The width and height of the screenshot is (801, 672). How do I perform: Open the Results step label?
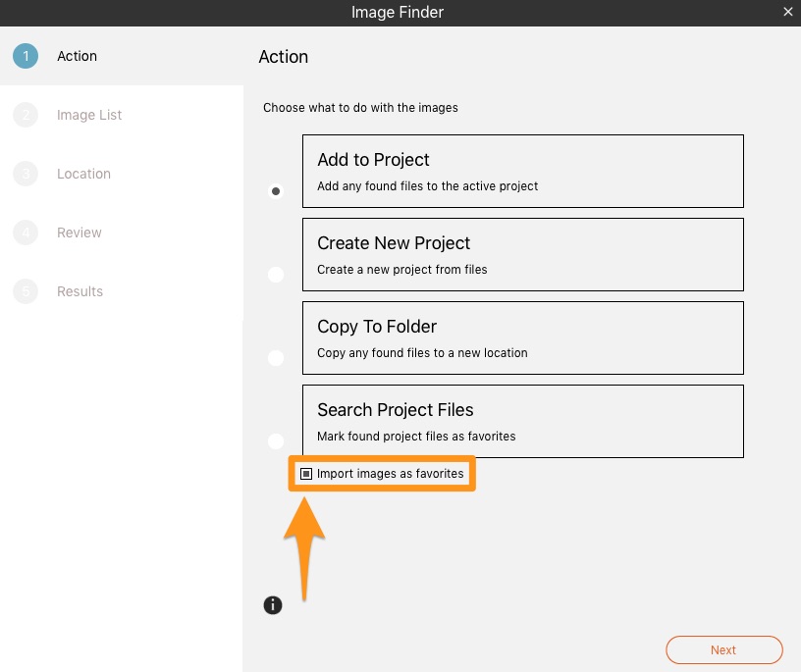80,291
